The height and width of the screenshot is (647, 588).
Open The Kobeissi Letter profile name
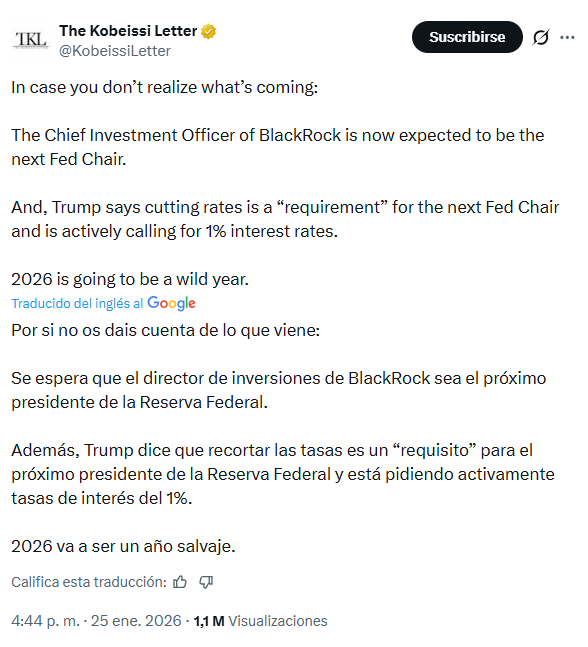(128, 31)
